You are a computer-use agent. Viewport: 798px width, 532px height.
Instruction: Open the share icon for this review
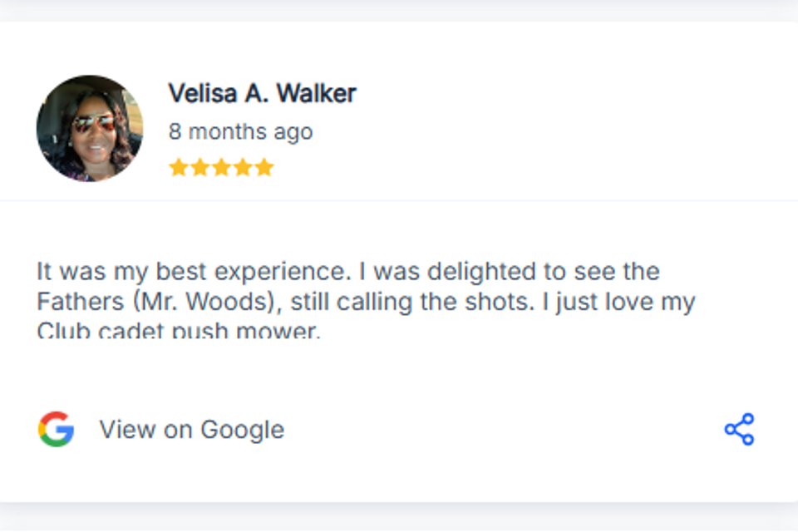pyautogui.click(x=740, y=429)
